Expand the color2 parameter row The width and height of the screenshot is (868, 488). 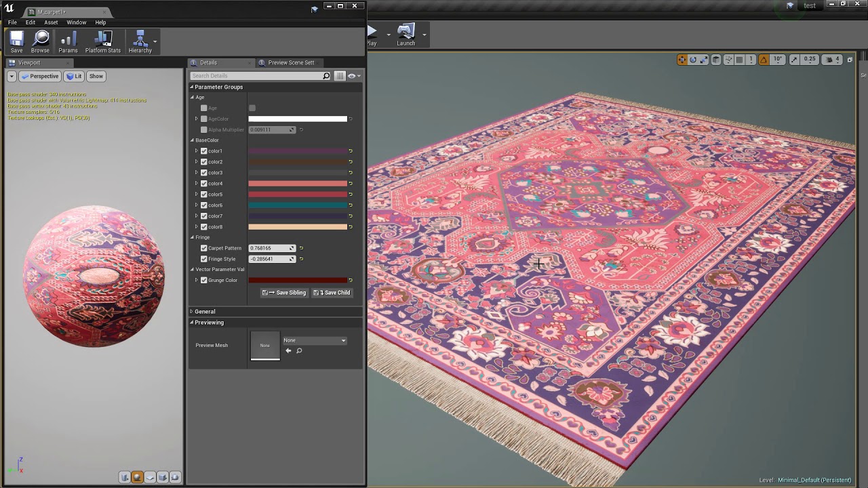tap(197, 162)
